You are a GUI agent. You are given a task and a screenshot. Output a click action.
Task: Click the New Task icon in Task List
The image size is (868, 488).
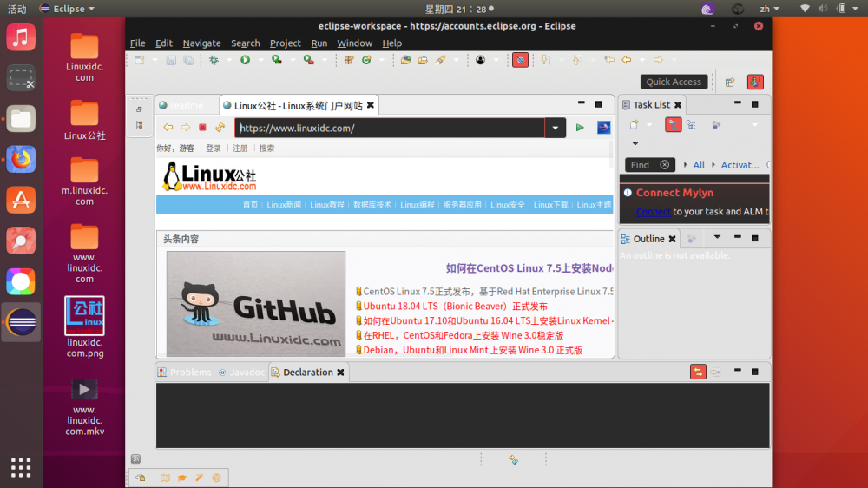point(635,125)
